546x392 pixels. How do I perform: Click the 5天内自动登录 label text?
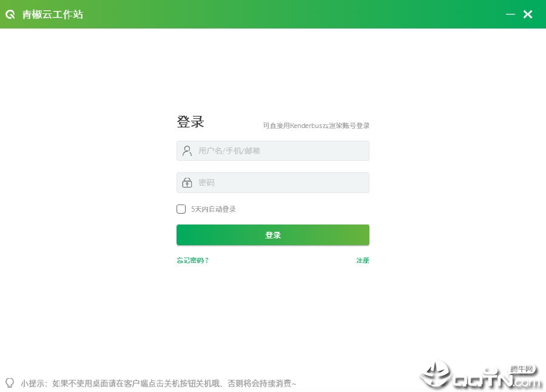point(214,209)
